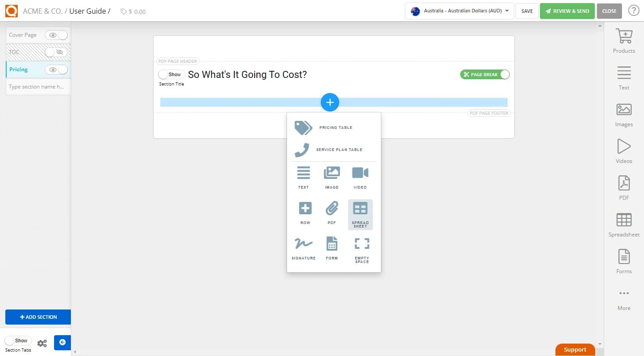Open the help icon in the top corner
The height and width of the screenshot is (356, 644).
click(x=633, y=11)
